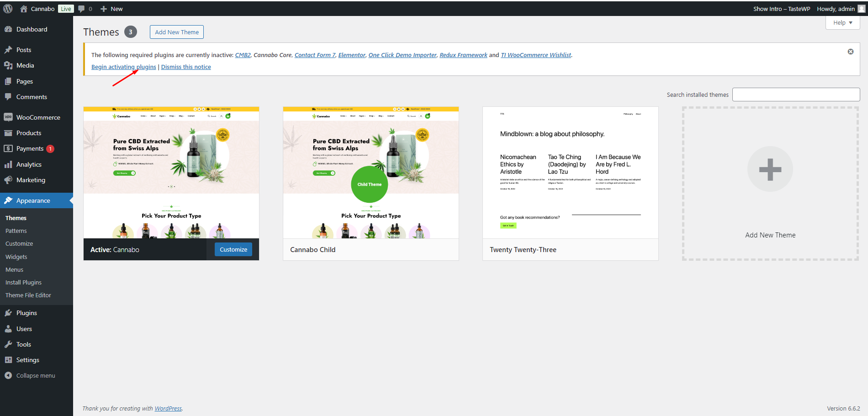Click the WordPress logo icon in admin bar
The image size is (868, 416).
pyautogui.click(x=8, y=9)
